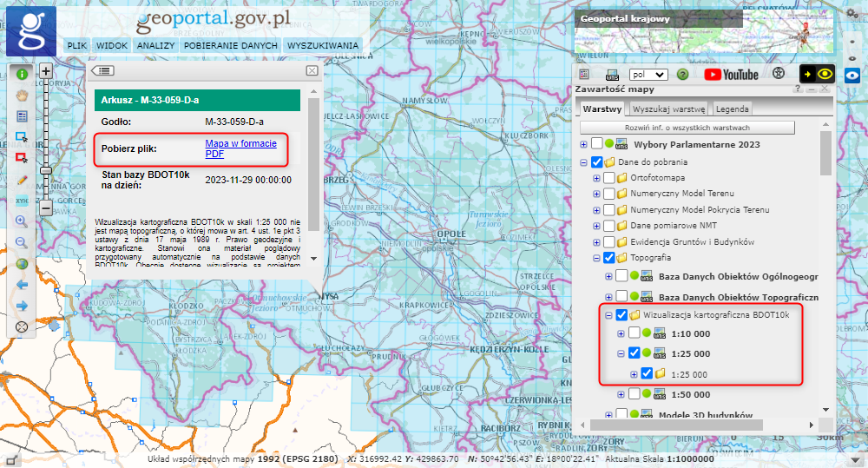Download the Mapa w formacie PDF link
The image size is (868, 468).
[x=240, y=148]
